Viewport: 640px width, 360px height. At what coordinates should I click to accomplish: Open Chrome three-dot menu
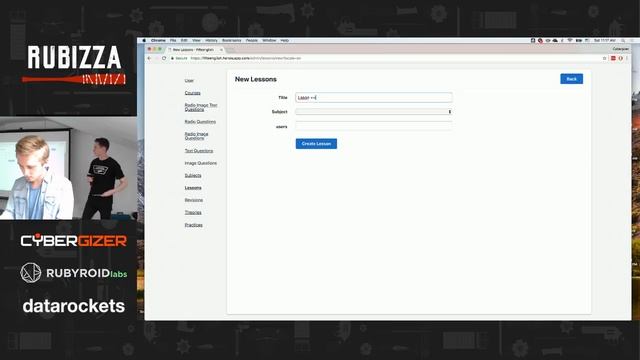click(627, 58)
